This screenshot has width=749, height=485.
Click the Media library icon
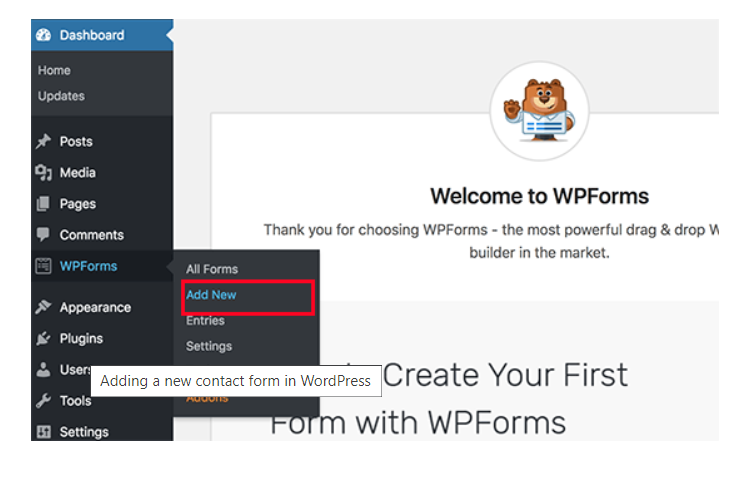pos(43,172)
